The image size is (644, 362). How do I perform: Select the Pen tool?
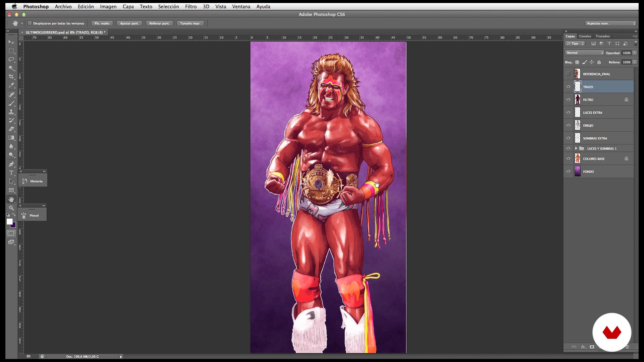pyautogui.click(x=11, y=164)
